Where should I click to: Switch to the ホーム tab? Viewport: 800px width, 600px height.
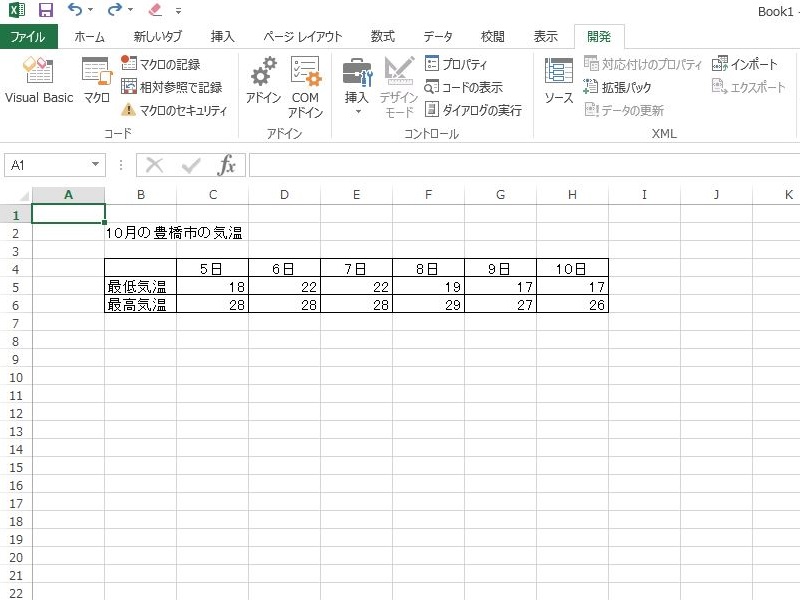coord(89,37)
